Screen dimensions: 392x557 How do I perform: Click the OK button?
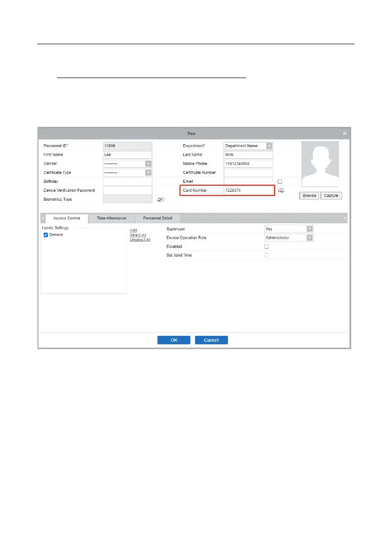(174, 340)
